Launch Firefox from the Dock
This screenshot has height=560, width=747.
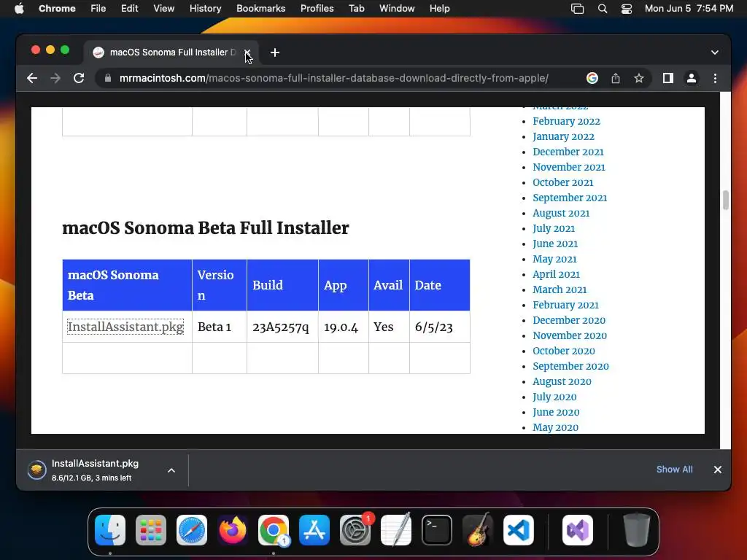pos(233,530)
